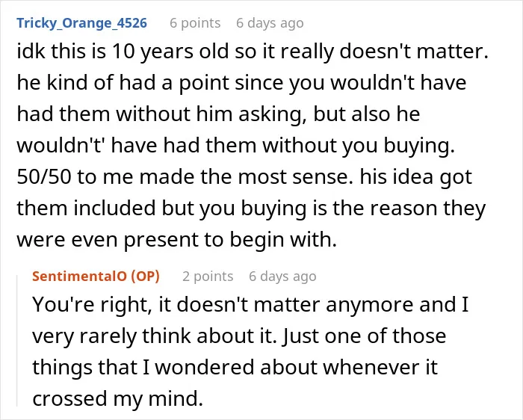Click the reply line 'very rarely think about it'

(x=239, y=336)
